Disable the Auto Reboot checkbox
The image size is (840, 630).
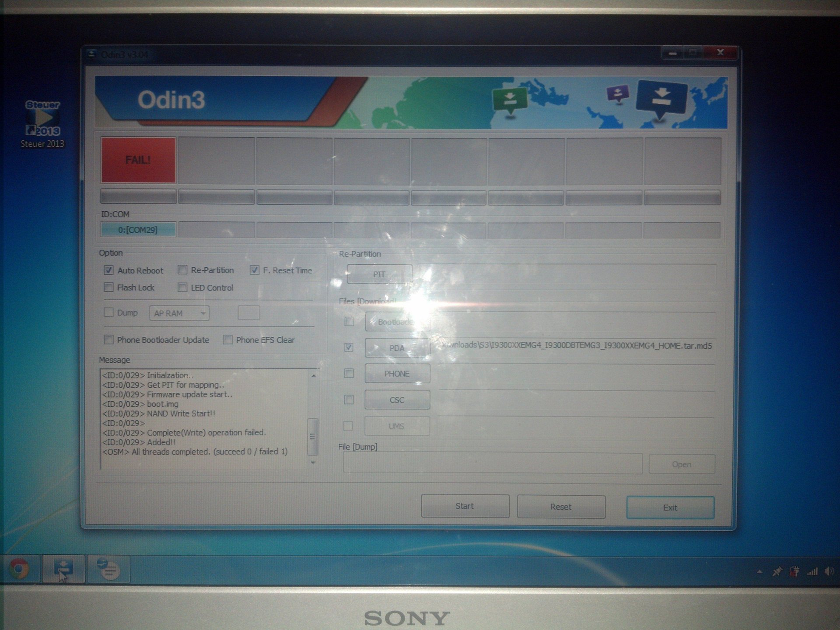coord(108,270)
